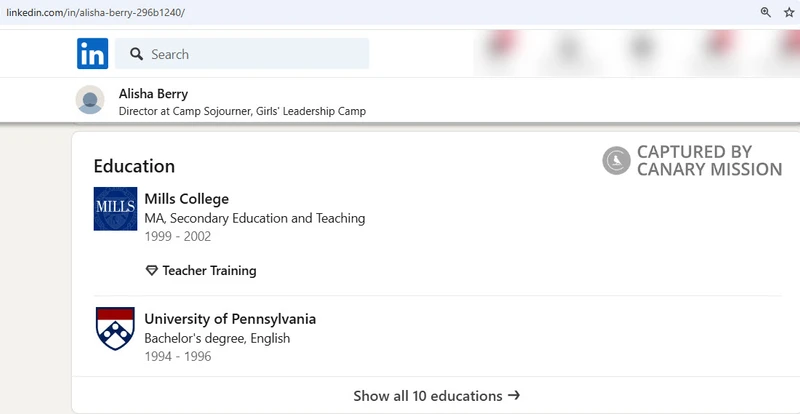The image size is (800, 414).
Task: Click the browser zoom magnifier icon
Action: [x=765, y=13]
